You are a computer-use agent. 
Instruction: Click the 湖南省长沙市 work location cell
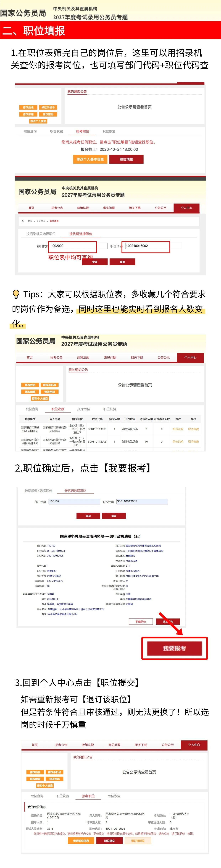130,429
